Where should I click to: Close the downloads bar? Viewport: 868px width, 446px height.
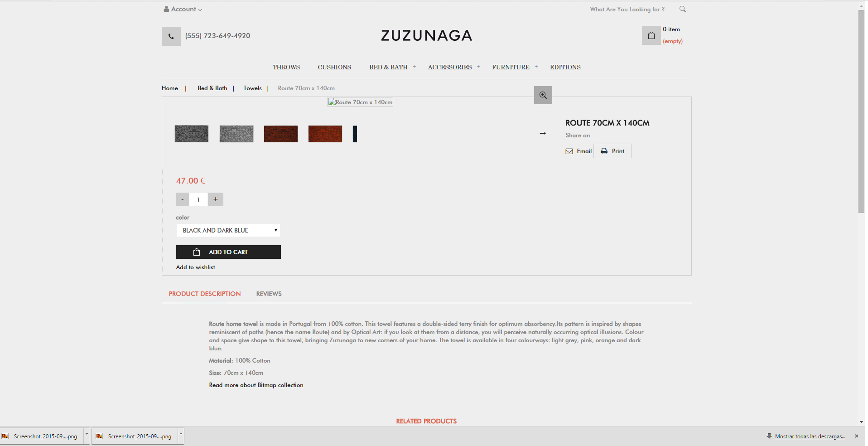coord(856,436)
